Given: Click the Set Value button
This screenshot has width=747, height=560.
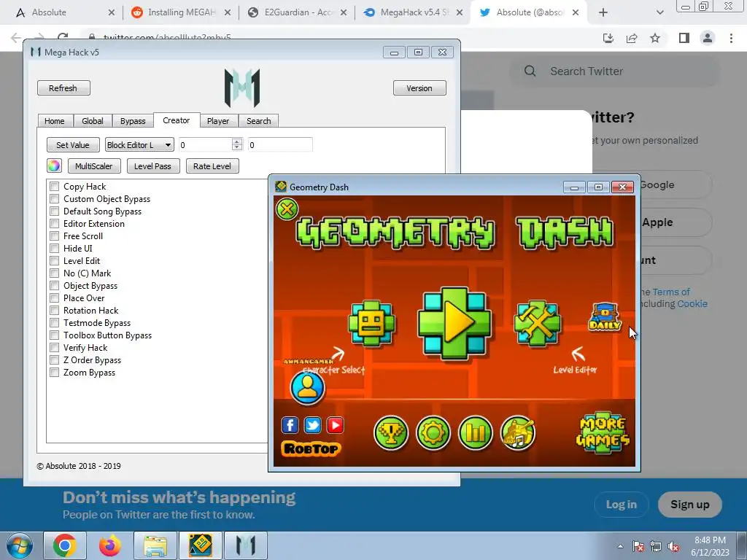Looking at the screenshot, I should pos(73,145).
